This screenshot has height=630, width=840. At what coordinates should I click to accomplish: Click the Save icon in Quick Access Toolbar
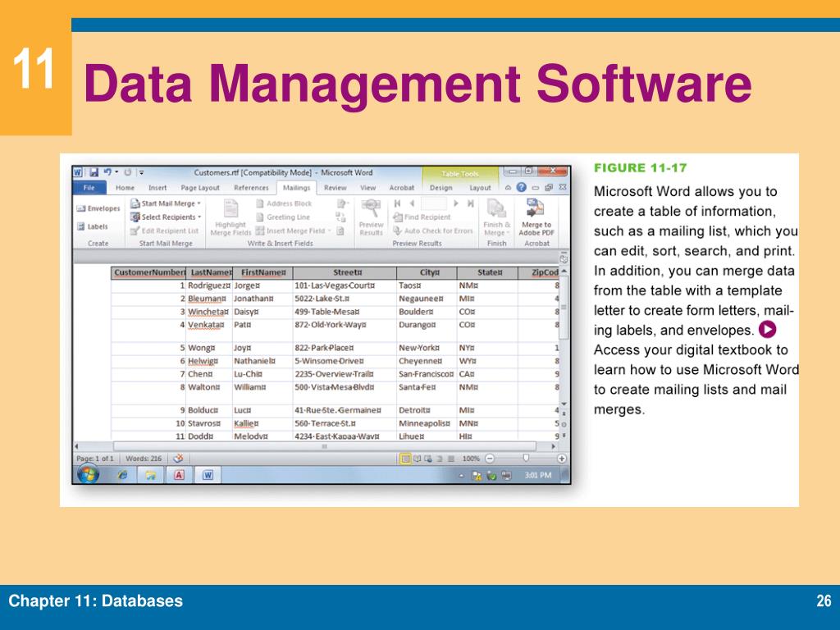[x=94, y=172]
